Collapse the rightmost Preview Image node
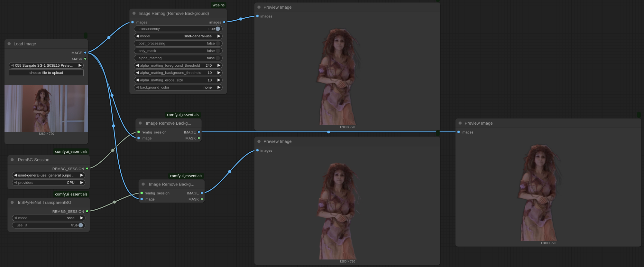 [460, 123]
